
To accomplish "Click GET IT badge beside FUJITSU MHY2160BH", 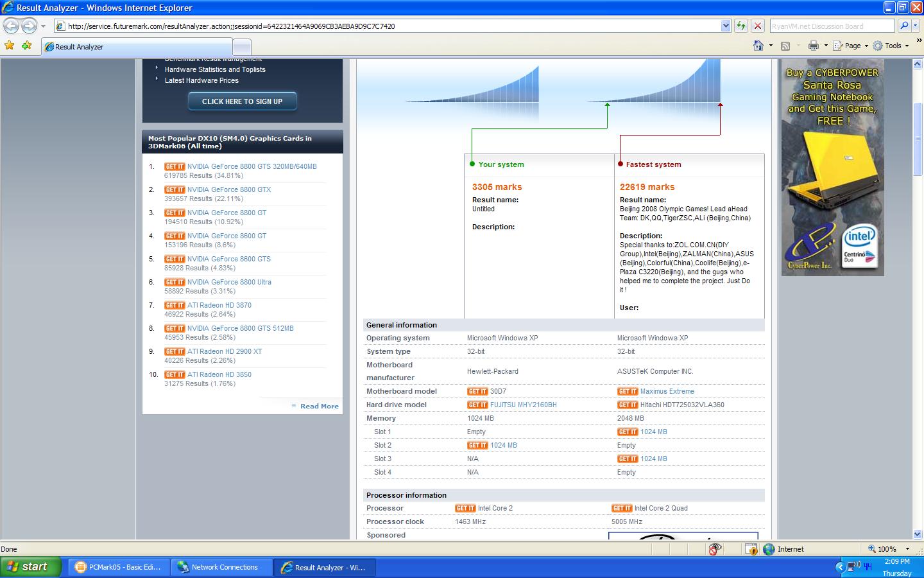I will point(477,405).
